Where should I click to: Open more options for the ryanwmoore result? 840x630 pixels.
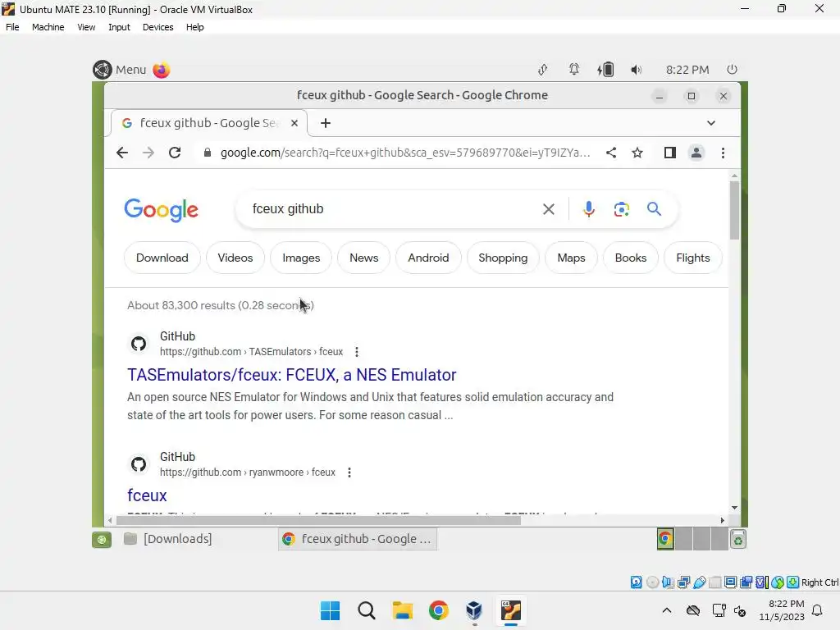[349, 472]
